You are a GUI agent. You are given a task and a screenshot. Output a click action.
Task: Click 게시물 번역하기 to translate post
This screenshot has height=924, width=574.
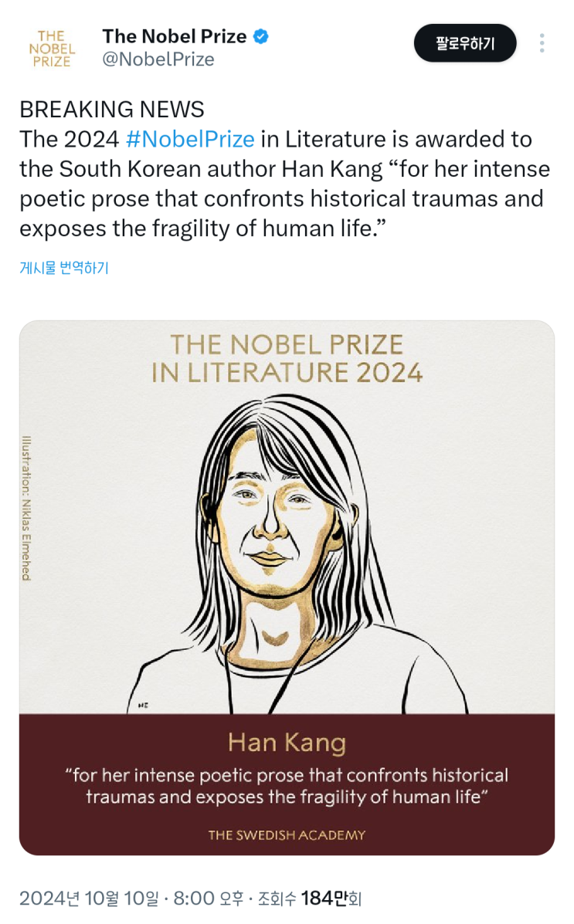64,268
